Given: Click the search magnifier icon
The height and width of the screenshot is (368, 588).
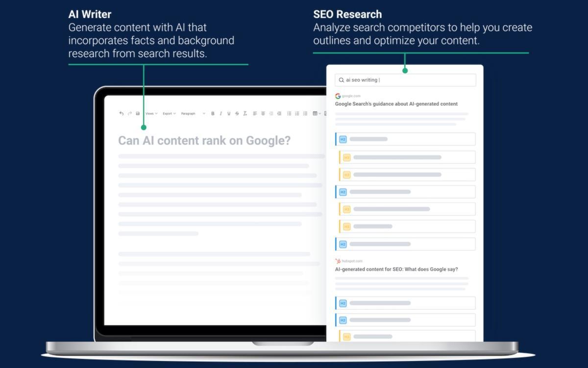Looking at the screenshot, I should coord(342,80).
